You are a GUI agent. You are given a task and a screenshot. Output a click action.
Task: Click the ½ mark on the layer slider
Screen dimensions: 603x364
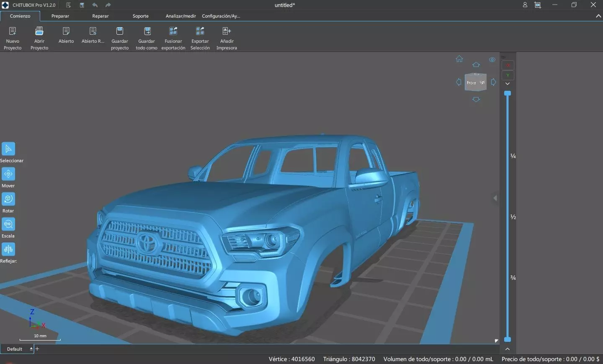513,217
